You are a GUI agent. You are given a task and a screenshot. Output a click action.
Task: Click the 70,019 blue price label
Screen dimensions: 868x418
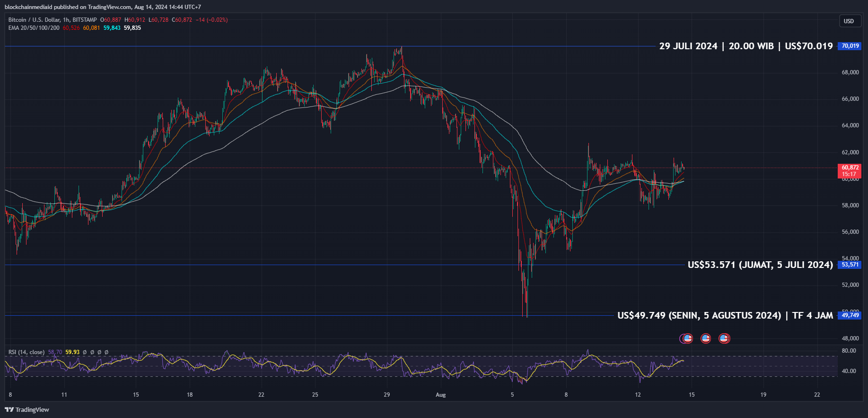coord(850,46)
